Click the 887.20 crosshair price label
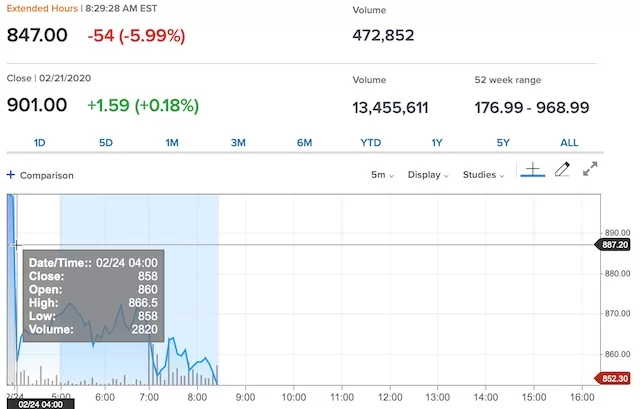This screenshot has width=640, height=409. coord(616,244)
